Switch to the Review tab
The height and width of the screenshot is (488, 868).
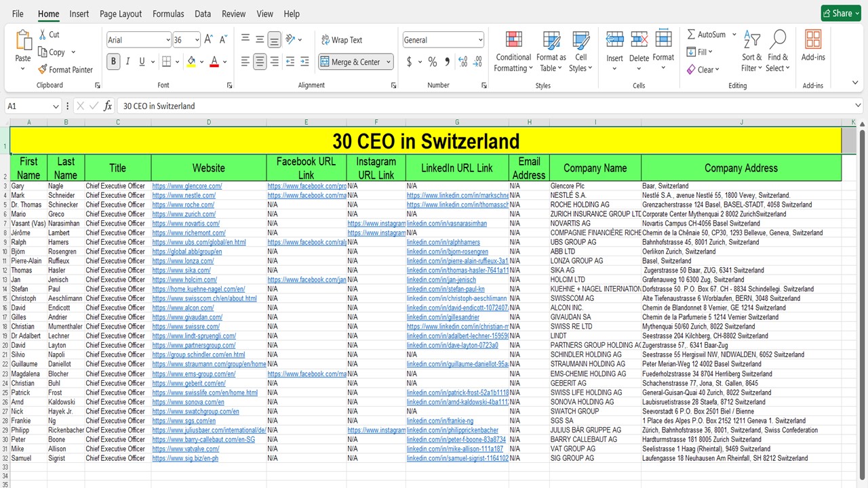coord(234,14)
